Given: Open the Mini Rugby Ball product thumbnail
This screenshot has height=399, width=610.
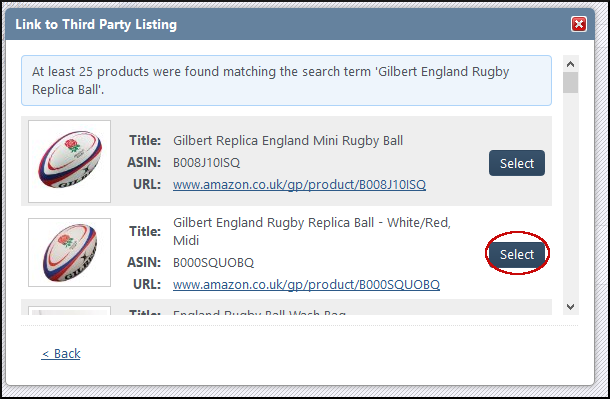Looking at the screenshot, I should [x=70, y=161].
